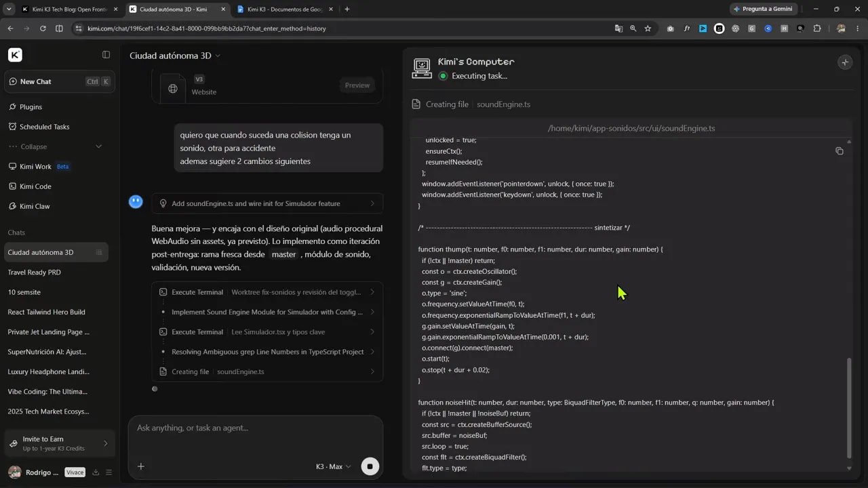Open Kimi Claw
The width and height of the screenshot is (868, 488).
pyautogui.click(x=35, y=206)
